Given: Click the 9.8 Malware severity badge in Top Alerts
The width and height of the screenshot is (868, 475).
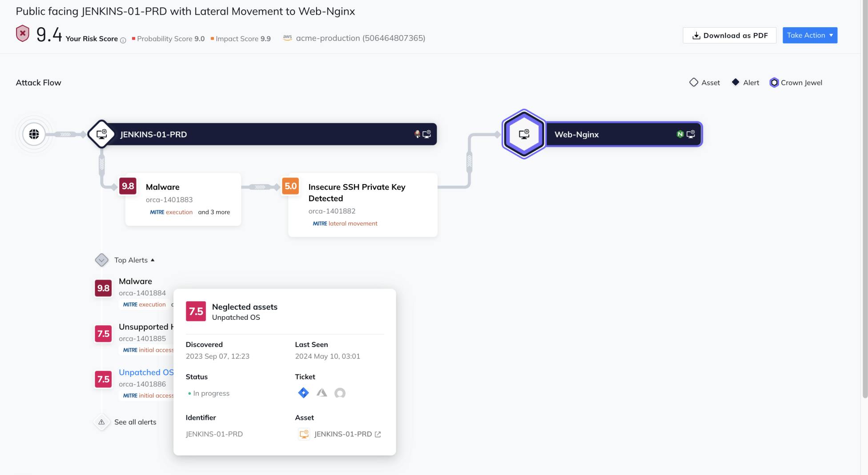Looking at the screenshot, I should coord(103,288).
